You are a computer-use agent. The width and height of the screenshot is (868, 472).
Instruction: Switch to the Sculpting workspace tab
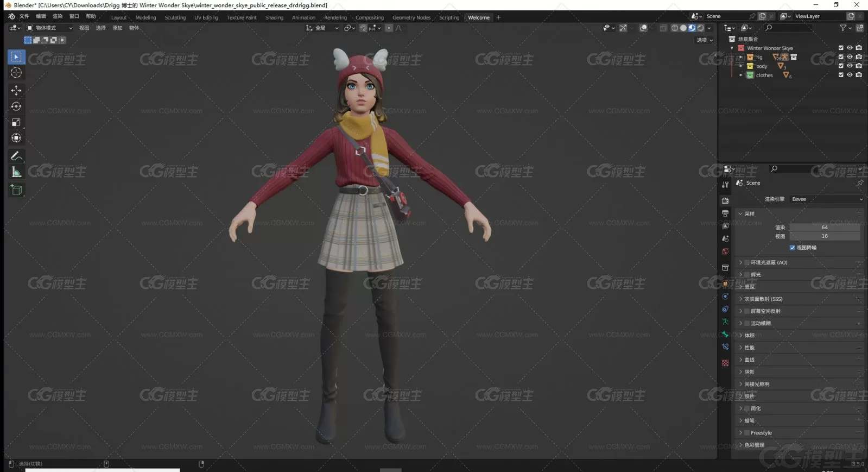click(x=175, y=17)
